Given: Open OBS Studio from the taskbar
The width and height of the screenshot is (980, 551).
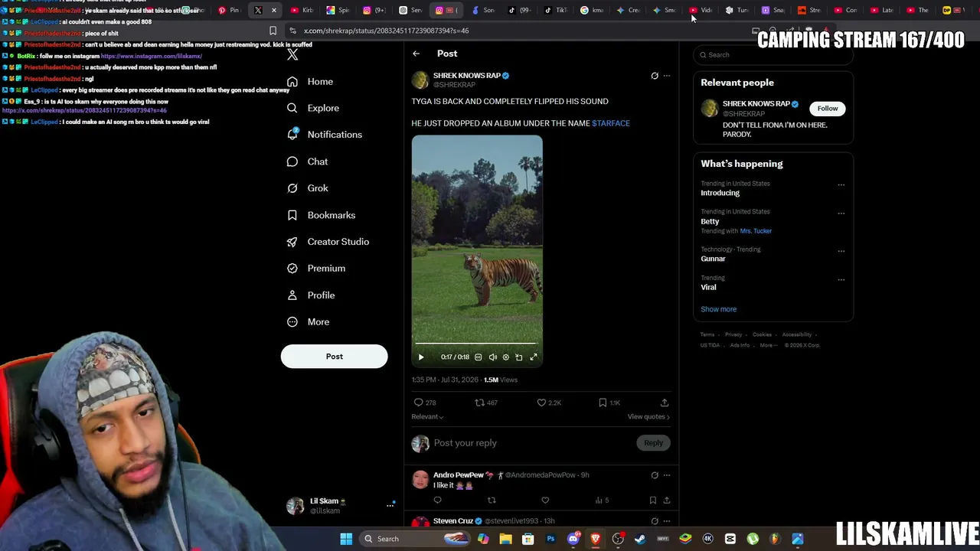Looking at the screenshot, I should (x=618, y=539).
